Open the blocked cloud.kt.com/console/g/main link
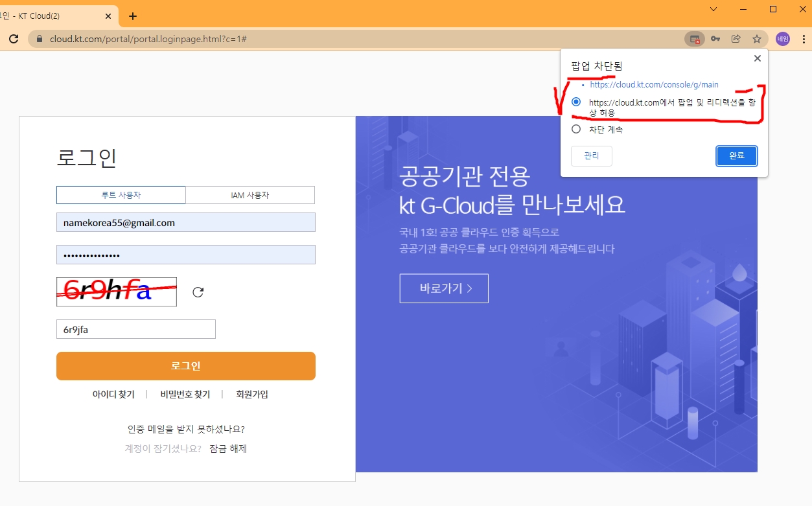 click(x=654, y=85)
